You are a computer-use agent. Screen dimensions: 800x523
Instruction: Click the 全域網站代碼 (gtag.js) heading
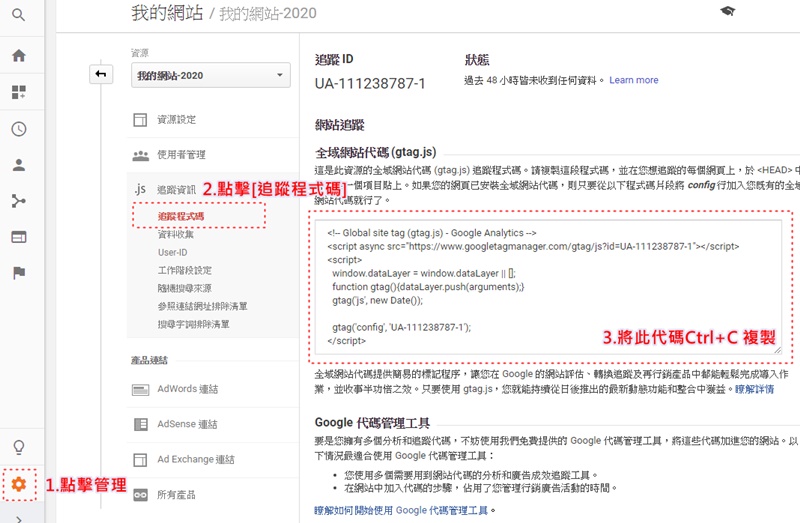pos(376,152)
